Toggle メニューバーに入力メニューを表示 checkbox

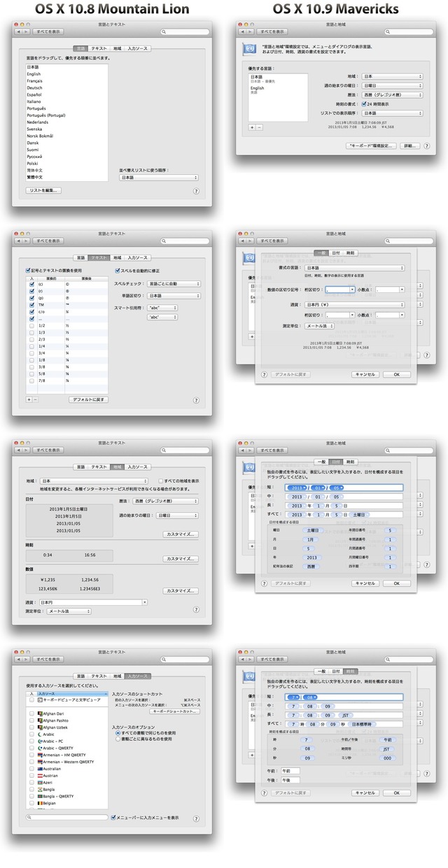pos(114,817)
